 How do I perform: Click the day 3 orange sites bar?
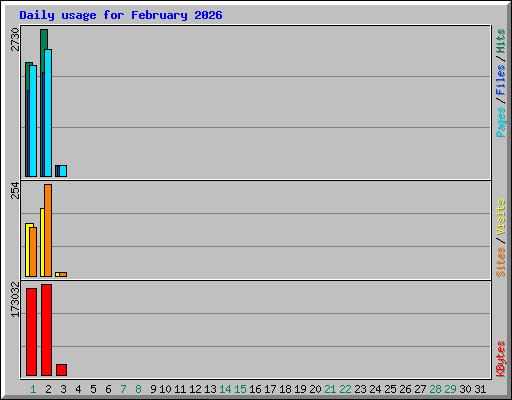click(63, 274)
